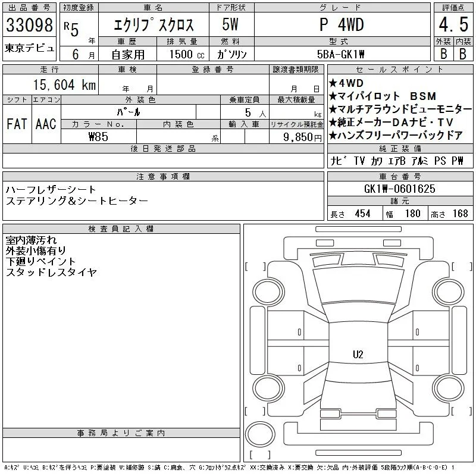
Task: Click the width value 180
Action: point(412,214)
